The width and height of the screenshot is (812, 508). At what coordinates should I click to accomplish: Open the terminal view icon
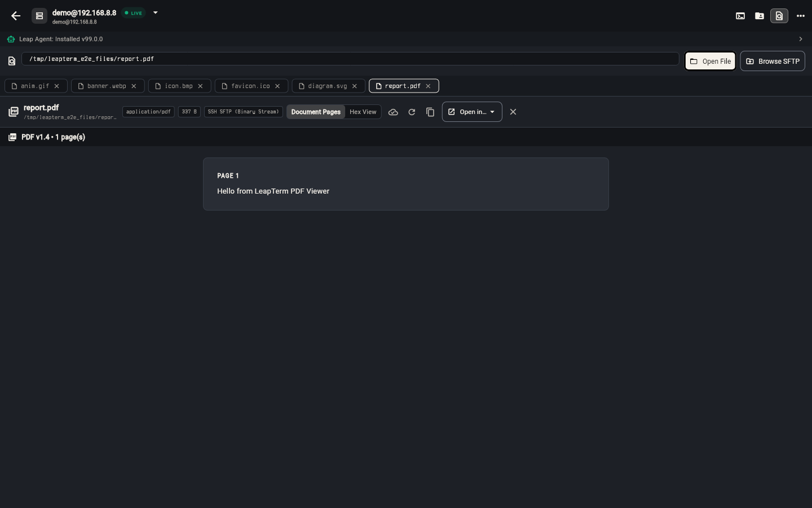click(x=740, y=16)
